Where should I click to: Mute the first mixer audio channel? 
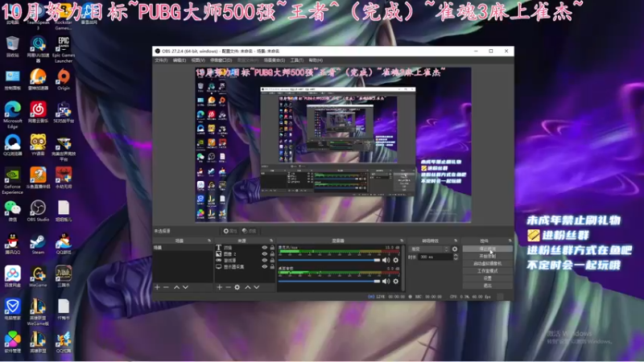tap(386, 260)
